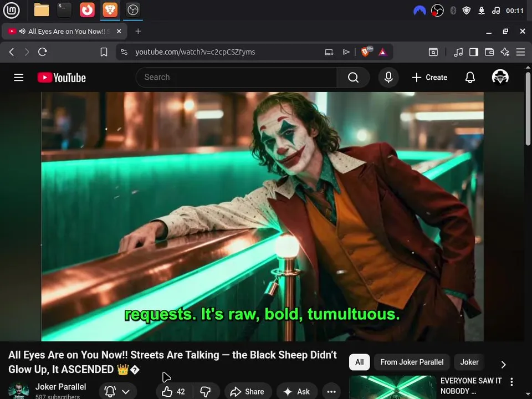Pause the Joker video player

[262, 217]
